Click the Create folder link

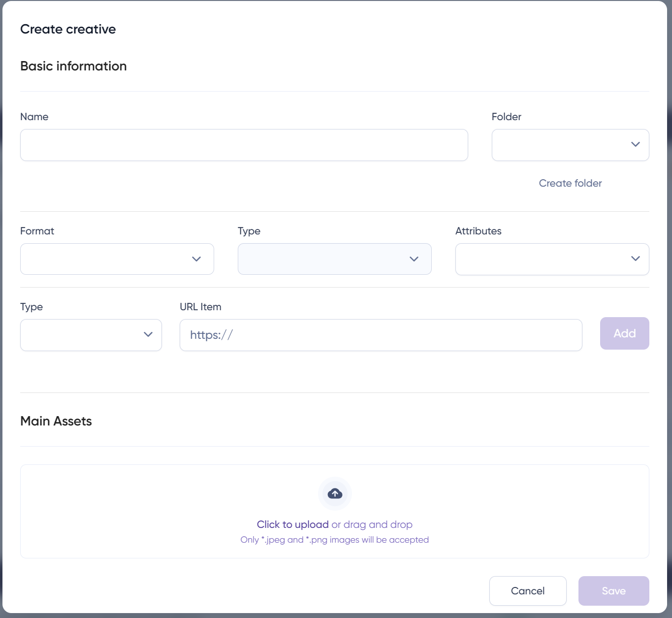coord(570,183)
